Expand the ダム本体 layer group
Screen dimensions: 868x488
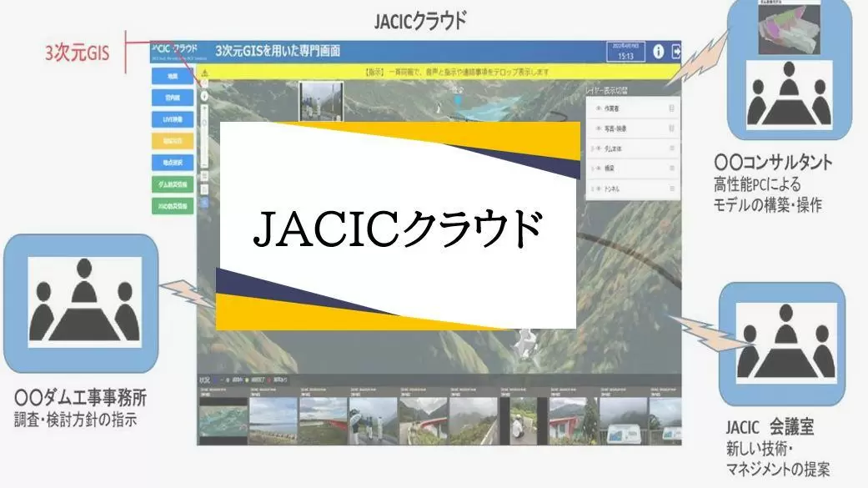tap(592, 148)
